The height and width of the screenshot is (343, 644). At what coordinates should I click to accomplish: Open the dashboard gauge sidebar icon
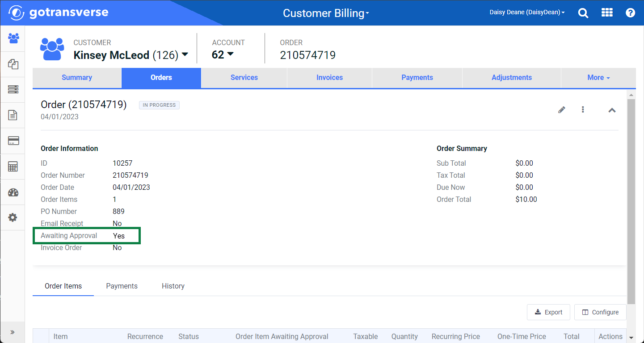point(13,192)
